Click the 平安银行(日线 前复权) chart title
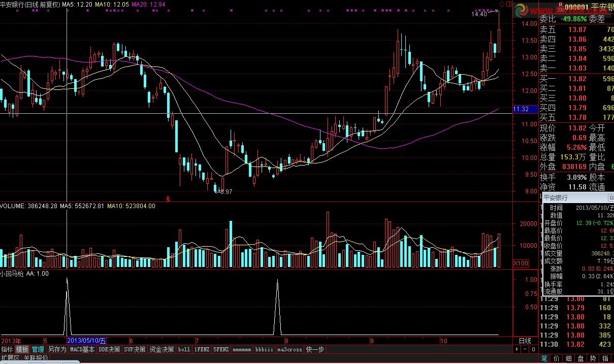This screenshot has height=364, width=614. point(29,4)
